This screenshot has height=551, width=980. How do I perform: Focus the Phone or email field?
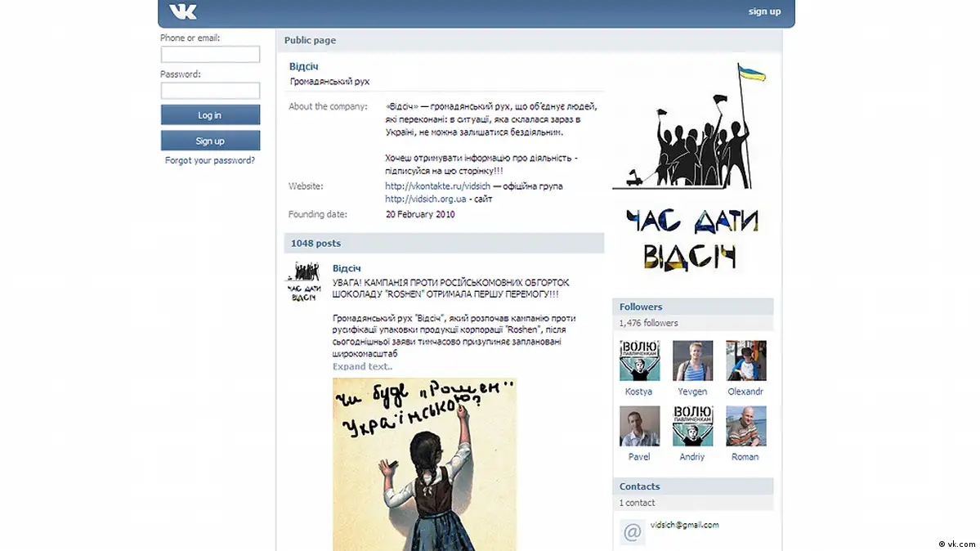(x=210, y=55)
